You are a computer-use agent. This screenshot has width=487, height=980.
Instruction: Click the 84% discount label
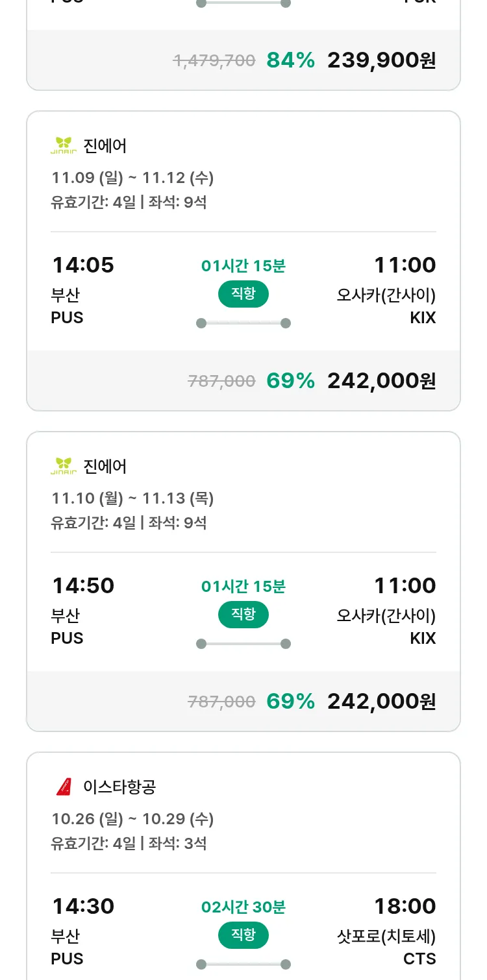(x=290, y=60)
